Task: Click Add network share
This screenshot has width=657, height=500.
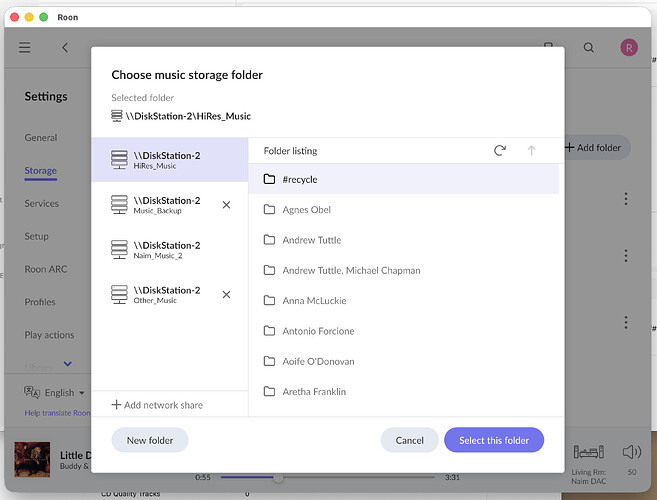Action: (x=157, y=405)
